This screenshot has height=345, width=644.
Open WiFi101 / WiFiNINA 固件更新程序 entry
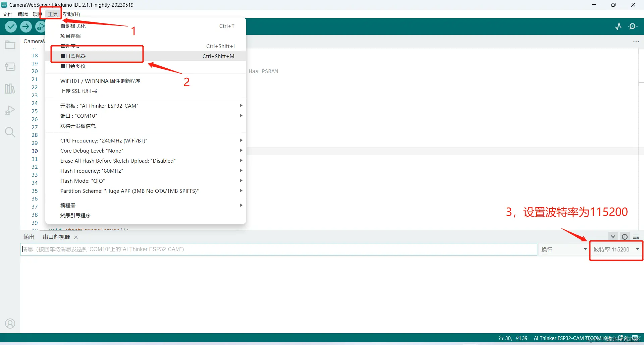(146, 81)
